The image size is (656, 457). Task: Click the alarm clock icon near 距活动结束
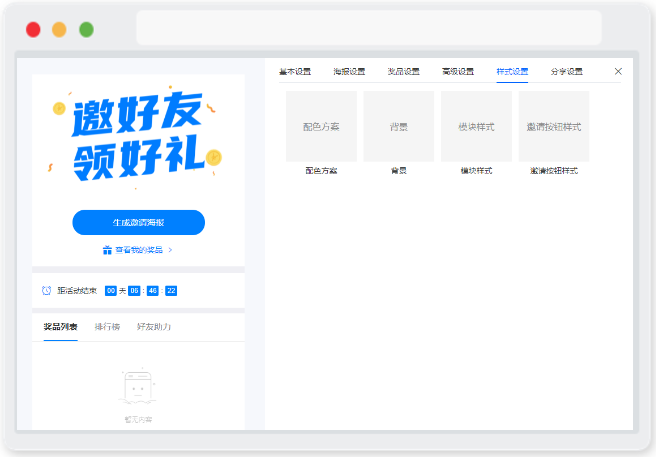[x=46, y=290]
